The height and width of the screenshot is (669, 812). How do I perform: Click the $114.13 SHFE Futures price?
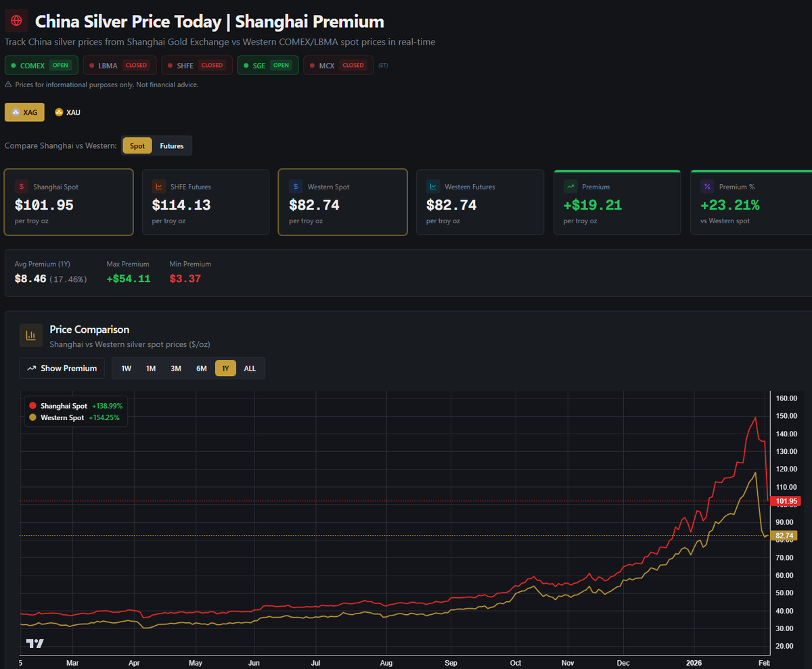coord(181,205)
